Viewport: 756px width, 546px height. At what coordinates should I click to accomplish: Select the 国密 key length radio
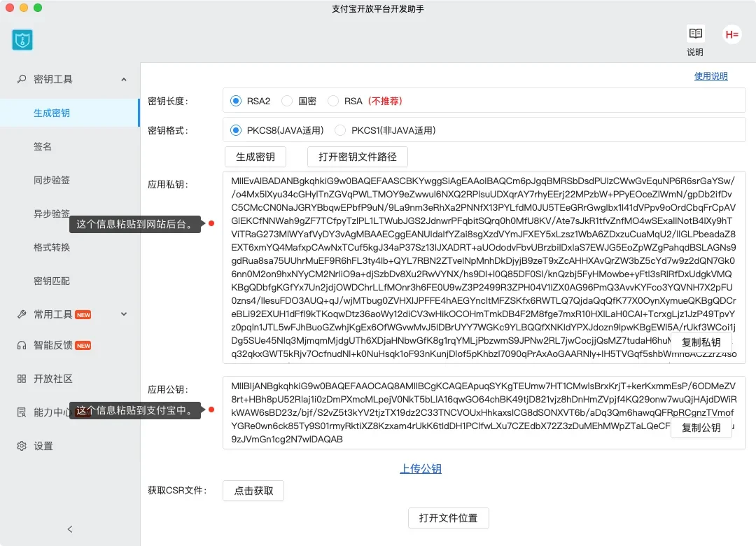pos(287,101)
